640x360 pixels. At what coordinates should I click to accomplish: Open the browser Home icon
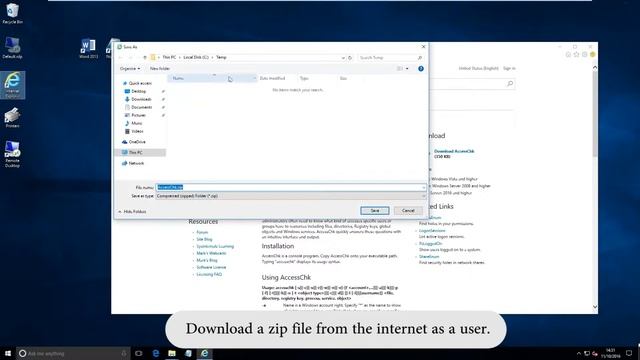point(568,54)
